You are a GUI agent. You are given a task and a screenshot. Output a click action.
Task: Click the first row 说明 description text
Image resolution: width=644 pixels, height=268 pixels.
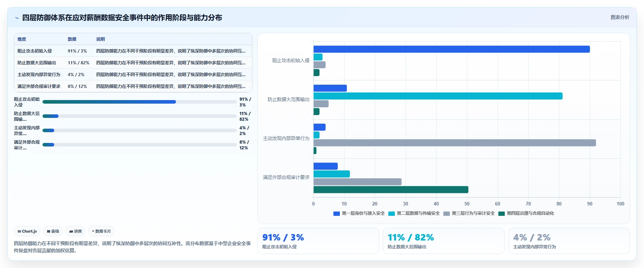point(171,51)
